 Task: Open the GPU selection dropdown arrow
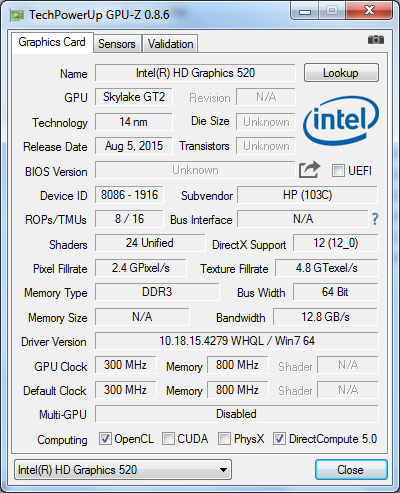(x=223, y=470)
